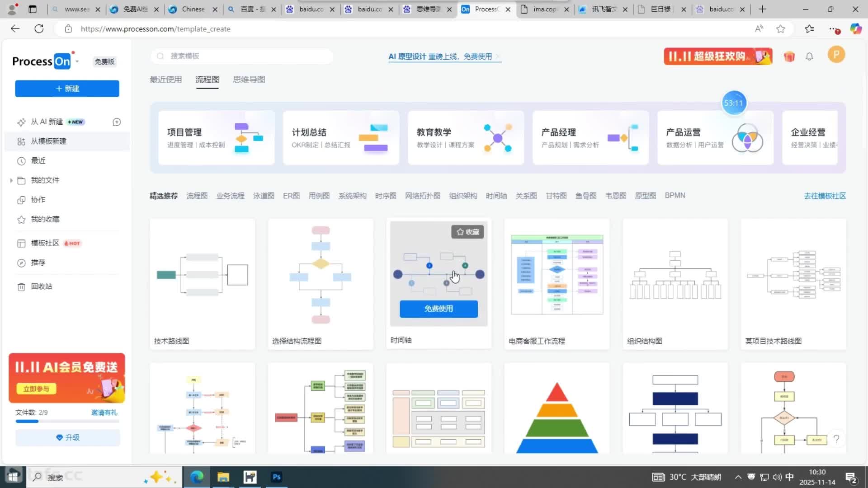Open the 回收站 trash icon item
Screen dimensions: 868x488
(x=21, y=286)
